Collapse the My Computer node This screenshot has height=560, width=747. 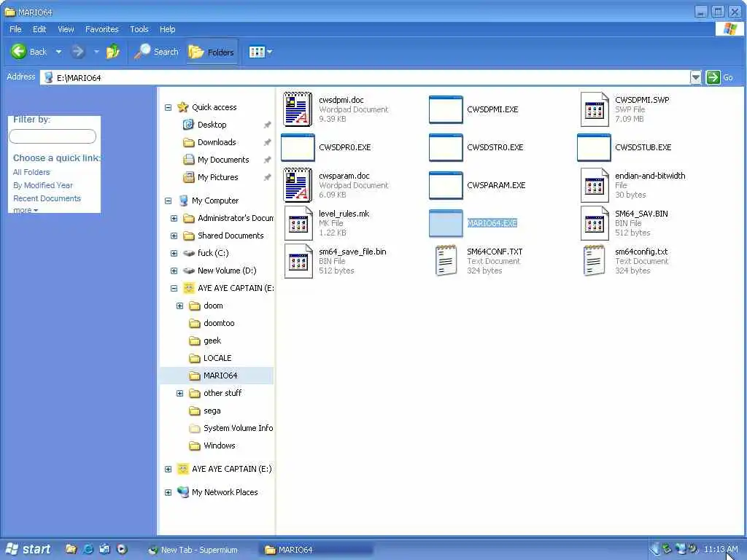coord(169,201)
